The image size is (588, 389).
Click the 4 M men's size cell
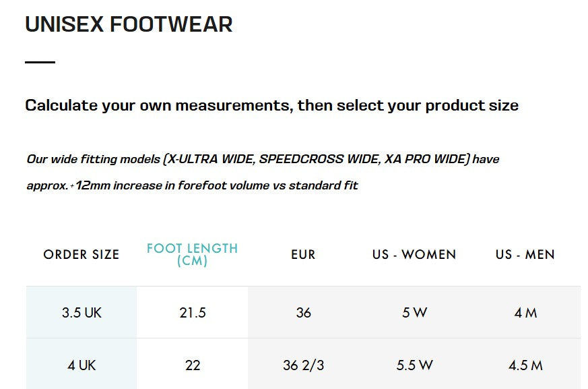pyautogui.click(x=525, y=313)
